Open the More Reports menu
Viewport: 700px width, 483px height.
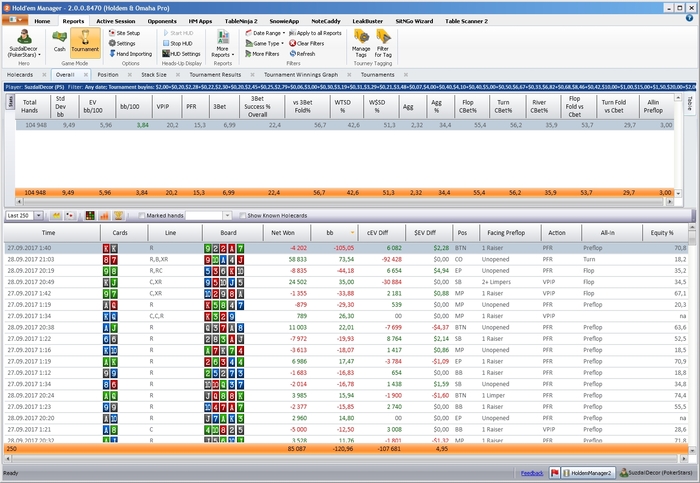tap(222, 43)
